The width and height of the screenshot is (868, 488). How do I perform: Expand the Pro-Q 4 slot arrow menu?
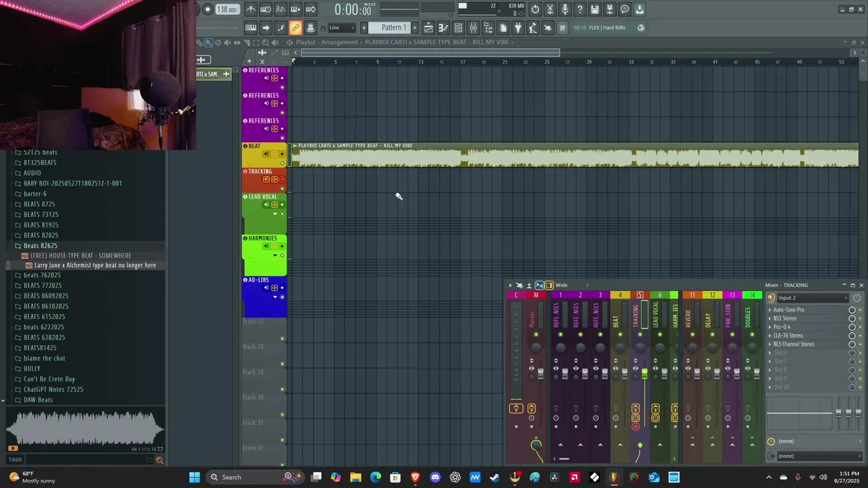coord(770,327)
